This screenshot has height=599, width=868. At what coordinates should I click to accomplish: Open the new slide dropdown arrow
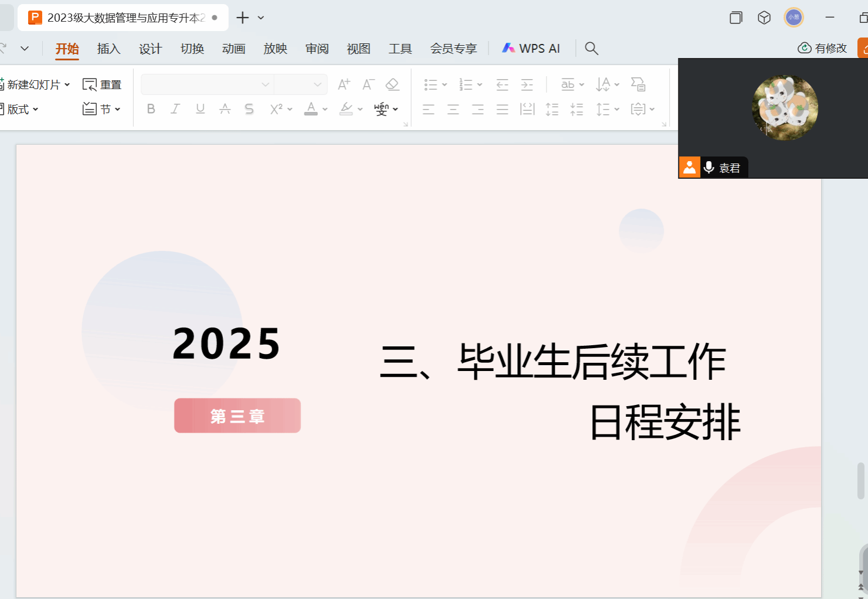click(x=67, y=84)
